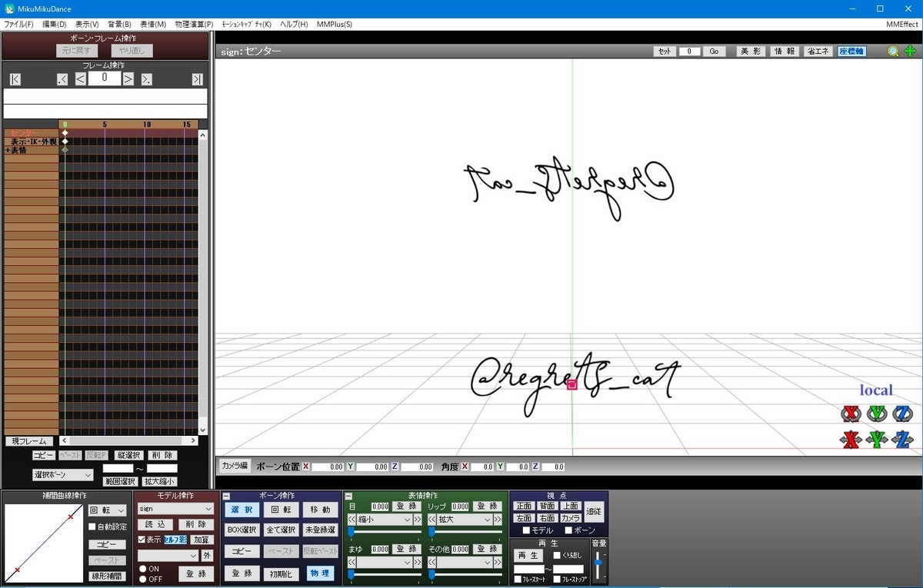The height and width of the screenshot is (588, 923).
Task: Click the 物理 button in bone panel
Action: tap(320, 573)
